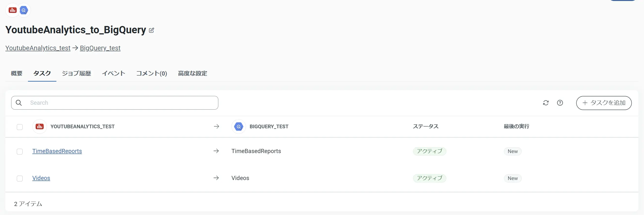This screenshot has height=215, width=644.
Task: Switch to the 概要 tab
Action: pyautogui.click(x=17, y=73)
